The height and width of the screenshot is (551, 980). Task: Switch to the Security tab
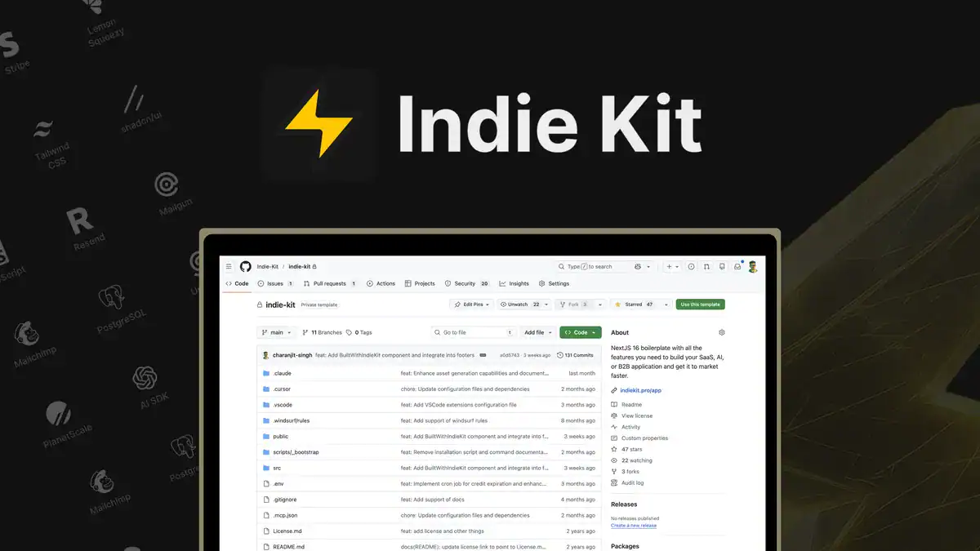[467, 283]
